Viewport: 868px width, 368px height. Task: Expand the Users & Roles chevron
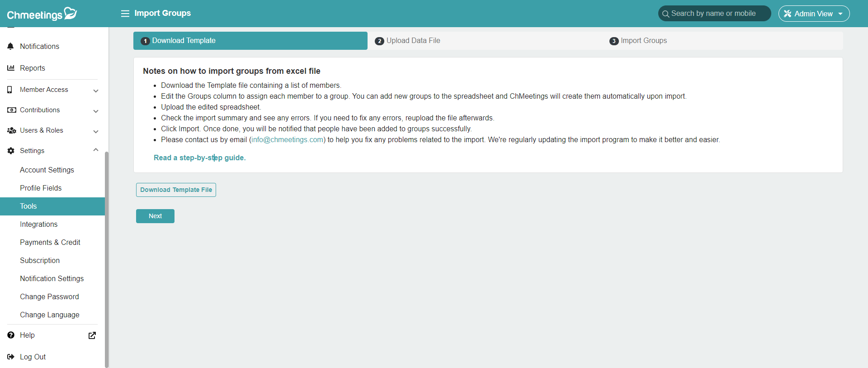pyautogui.click(x=96, y=131)
